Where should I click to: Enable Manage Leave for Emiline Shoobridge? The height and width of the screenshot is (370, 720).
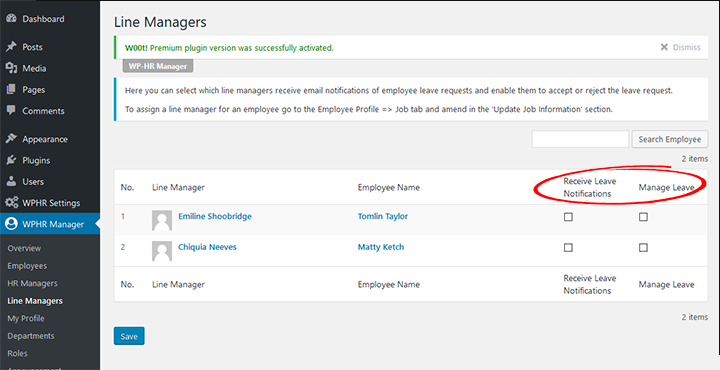[x=643, y=217]
